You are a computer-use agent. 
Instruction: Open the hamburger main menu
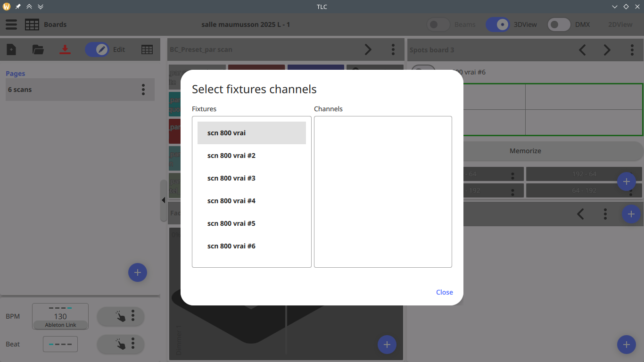(x=11, y=25)
